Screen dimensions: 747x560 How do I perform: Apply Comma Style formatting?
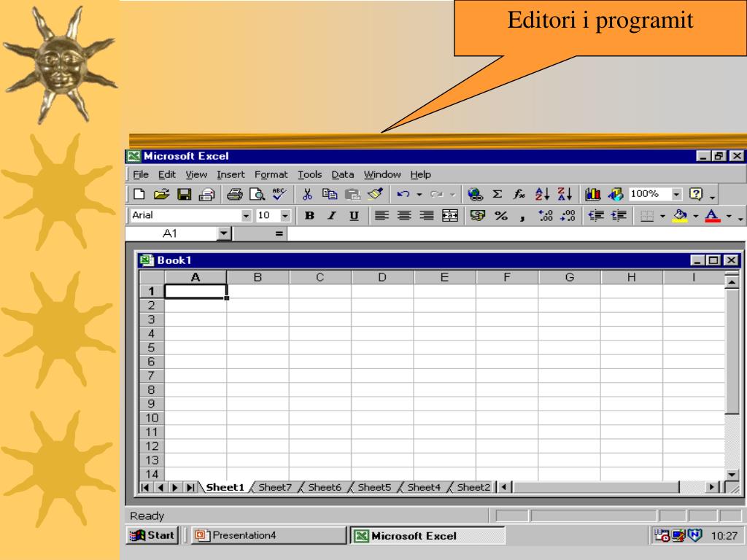coord(522,217)
